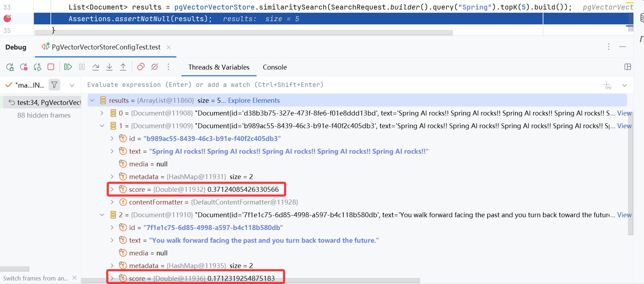The image size is (644, 284).
Task: Expand text field 'Spring AI rocks!!'
Action: pos(112,151)
